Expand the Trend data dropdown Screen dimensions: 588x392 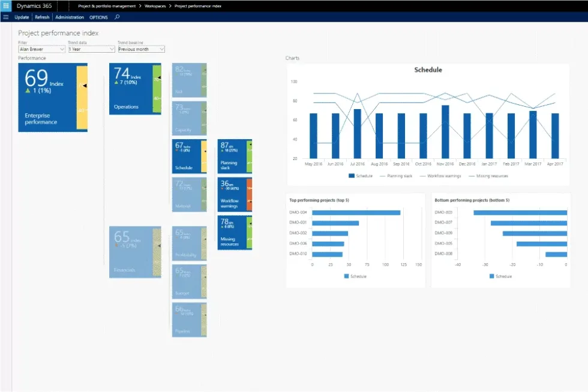(x=91, y=49)
